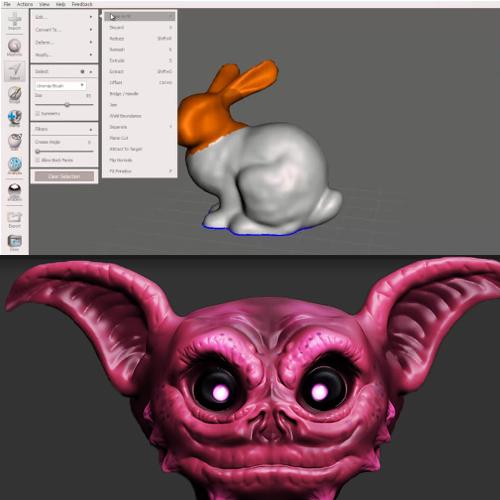The height and width of the screenshot is (500, 500).
Task: Open the Meshmix tool
Action: (x=14, y=47)
